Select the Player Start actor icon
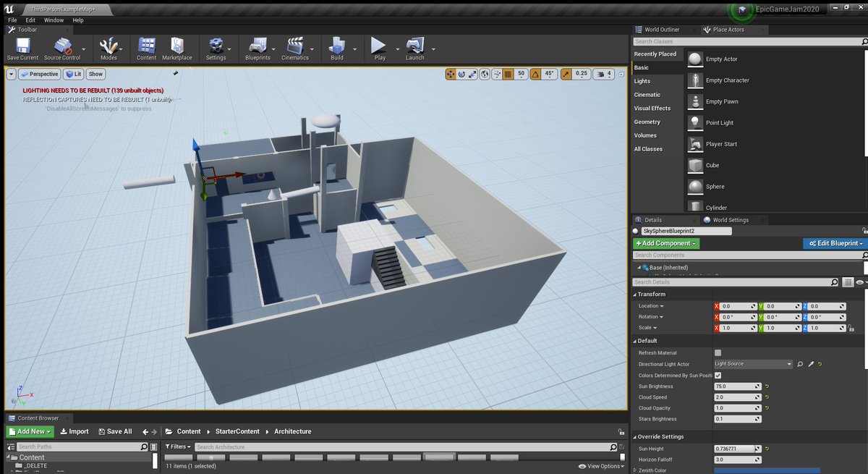This screenshot has width=868, height=474. pos(695,144)
